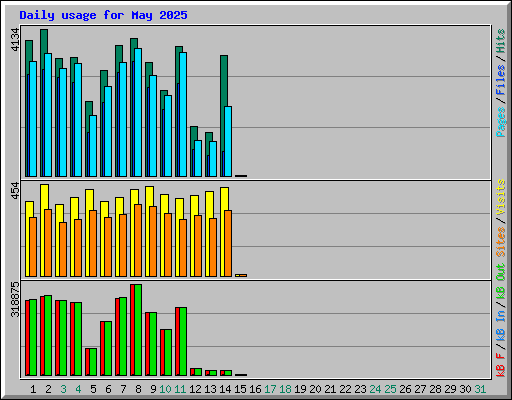Select day label 23 on the x-axis
512x400 pixels.
(360, 389)
